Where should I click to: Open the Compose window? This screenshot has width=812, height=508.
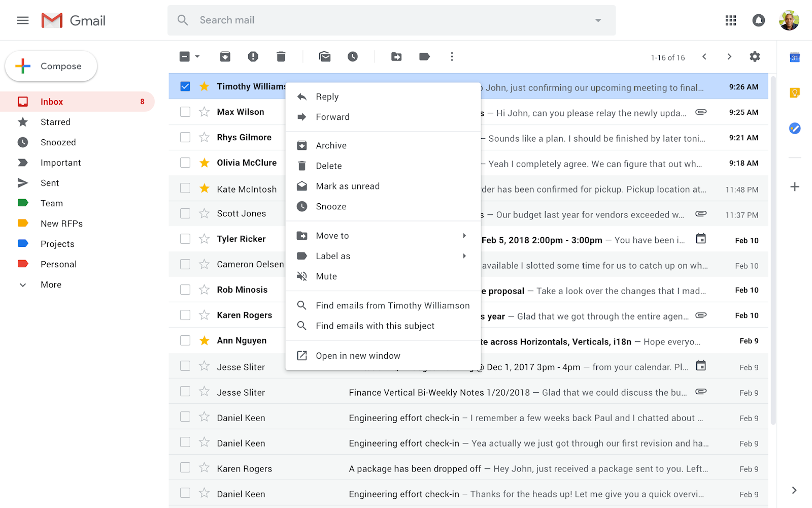click(x=51, y=66)
